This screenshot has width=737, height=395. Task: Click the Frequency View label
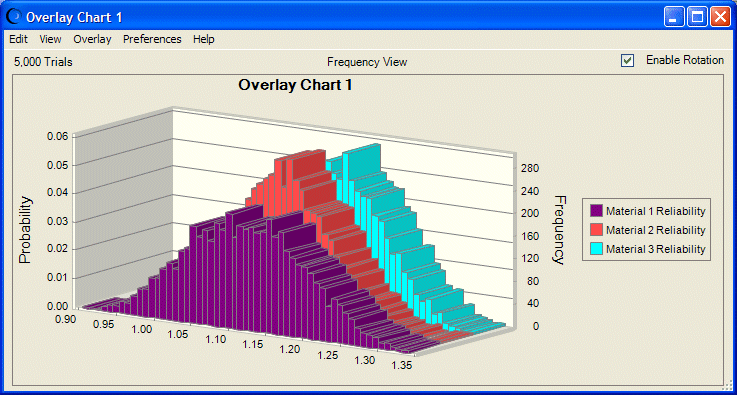367,62
